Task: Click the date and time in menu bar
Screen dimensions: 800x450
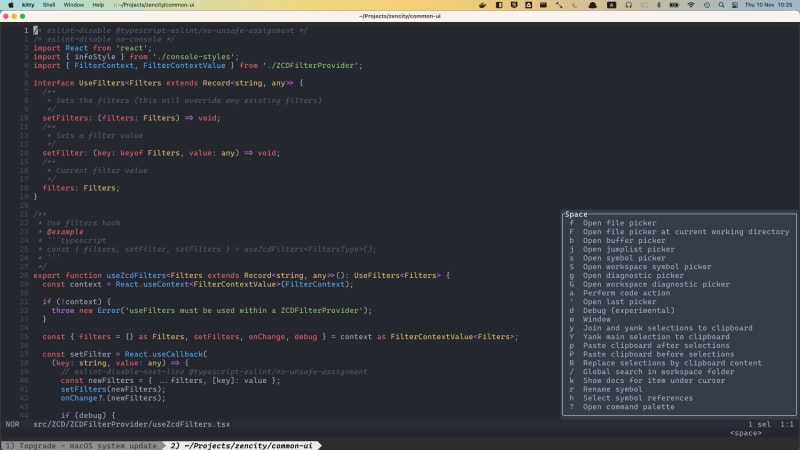Action: (x=768, y=5)
